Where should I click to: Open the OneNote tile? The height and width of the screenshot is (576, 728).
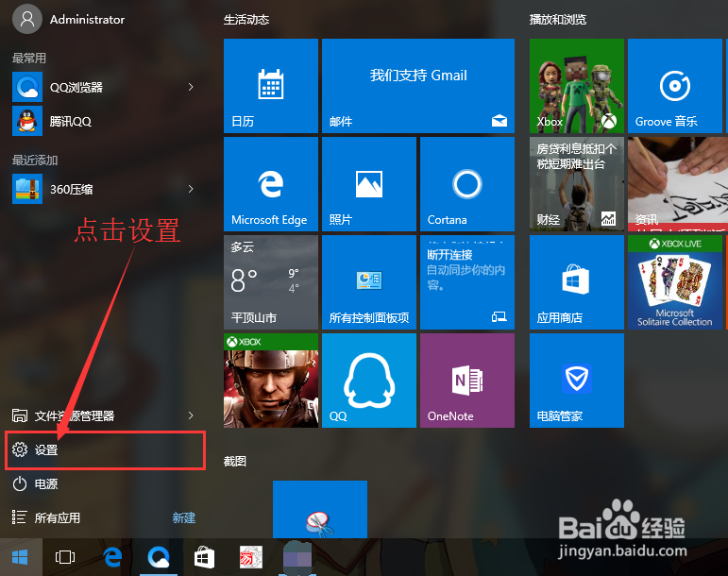pyautogui.click(x=467, y=381)
